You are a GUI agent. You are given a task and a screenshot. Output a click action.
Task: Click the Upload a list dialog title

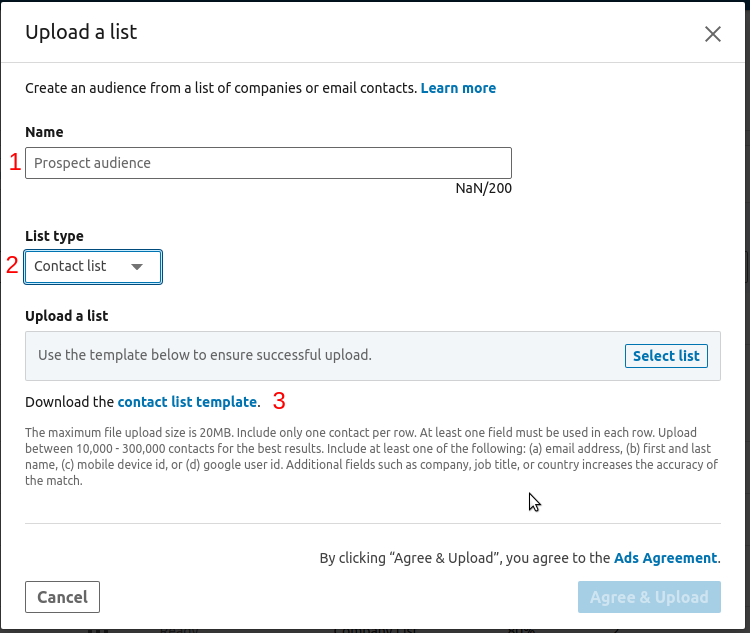[81, 32]
